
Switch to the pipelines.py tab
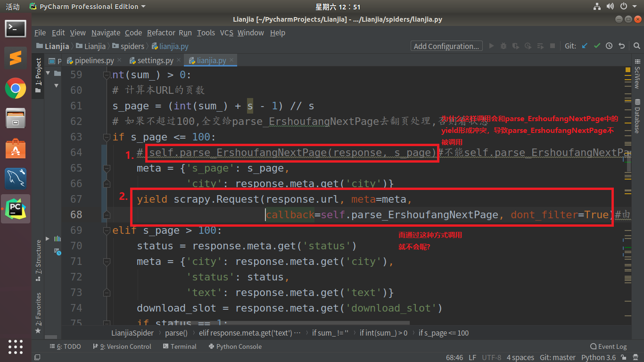(x=94, y=60)
